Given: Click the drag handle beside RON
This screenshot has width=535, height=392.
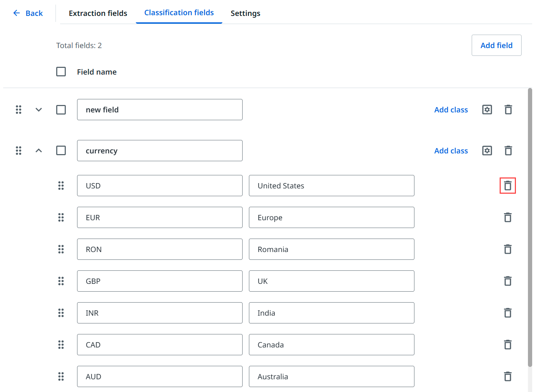Looking at the screenshot, I should click(61, 249).
